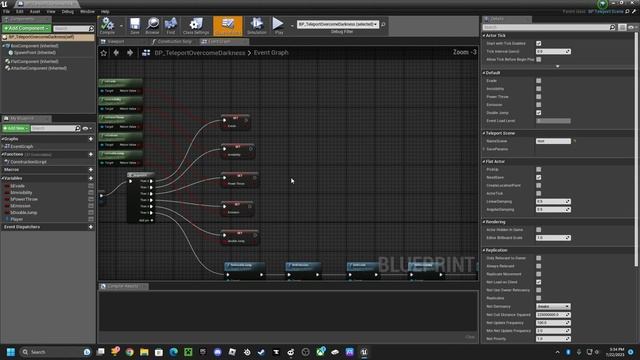This screenshot has height=360, width=640.
Task: Click magnifier next to debug filter dropdown
Action: (383, 24)
